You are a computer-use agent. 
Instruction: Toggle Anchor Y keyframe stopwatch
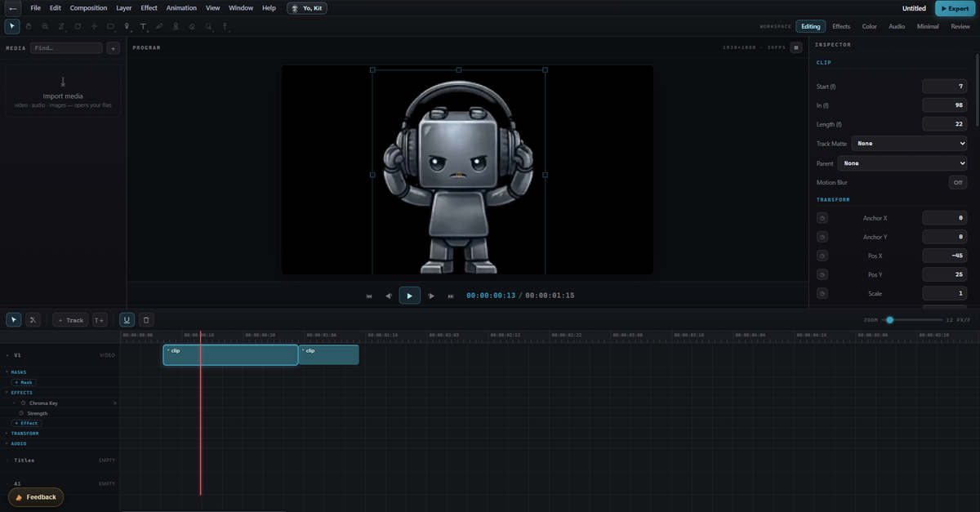tap(822, 237)
